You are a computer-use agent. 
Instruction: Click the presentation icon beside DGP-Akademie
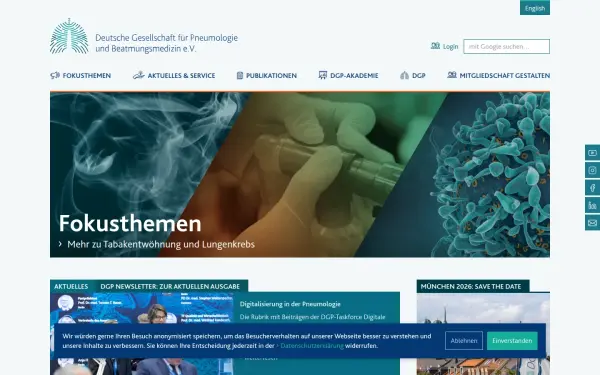[x=323, y=75]
